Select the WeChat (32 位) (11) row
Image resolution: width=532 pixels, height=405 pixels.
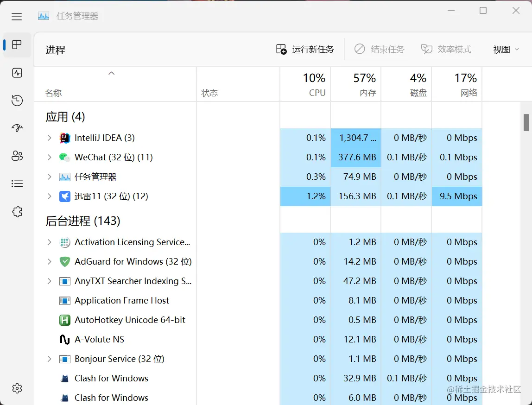[258, 157]
